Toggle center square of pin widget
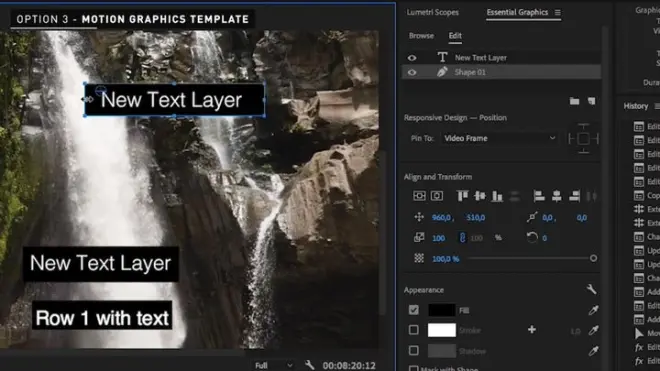Screen dimensions: 660x371 point(583,138)
